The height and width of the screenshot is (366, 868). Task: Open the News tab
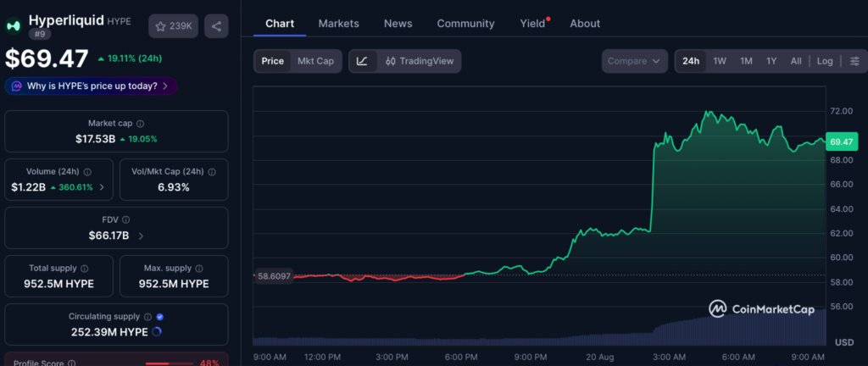click(398, 23)
